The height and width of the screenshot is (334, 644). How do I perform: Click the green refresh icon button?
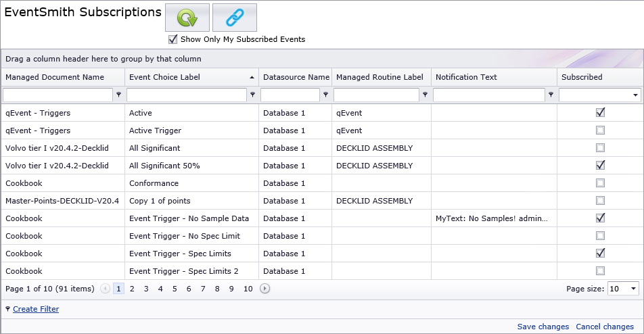pos(187,18)
